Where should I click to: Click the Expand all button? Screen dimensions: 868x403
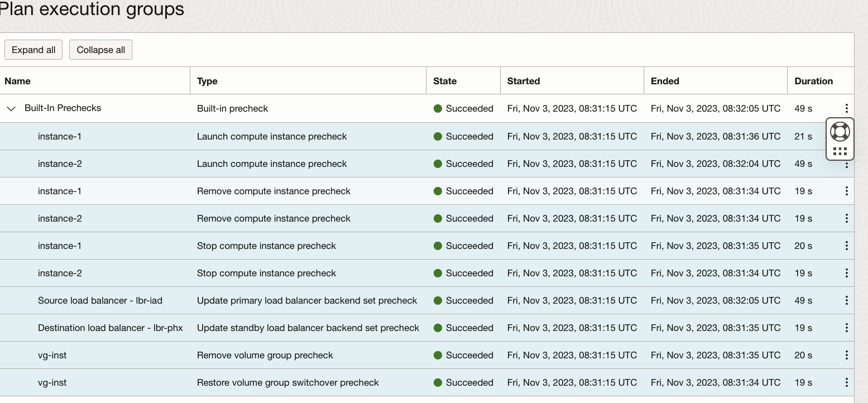coord(33,50)
